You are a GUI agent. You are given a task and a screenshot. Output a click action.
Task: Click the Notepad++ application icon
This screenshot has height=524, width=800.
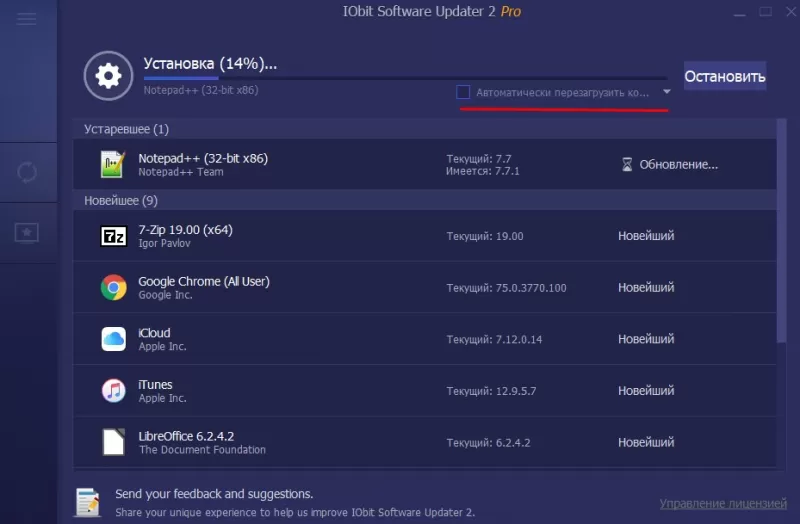pos(113,164)
